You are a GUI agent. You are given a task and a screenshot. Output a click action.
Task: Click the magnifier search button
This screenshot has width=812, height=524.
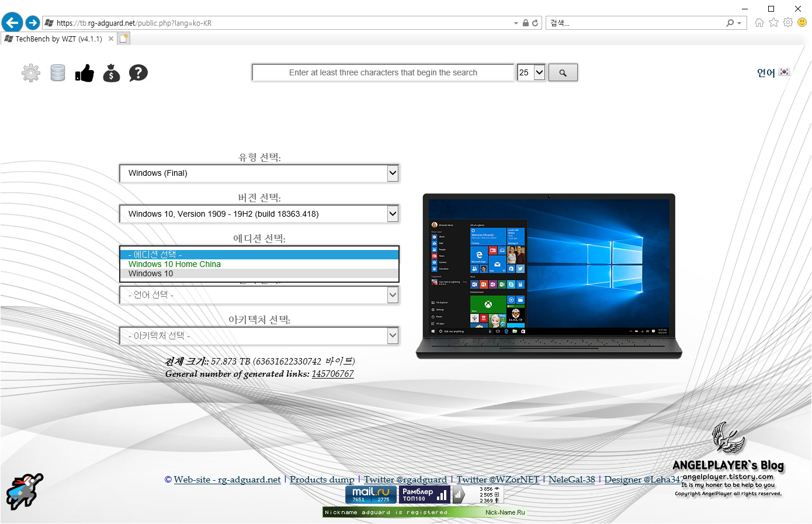[x=563, y=72]
